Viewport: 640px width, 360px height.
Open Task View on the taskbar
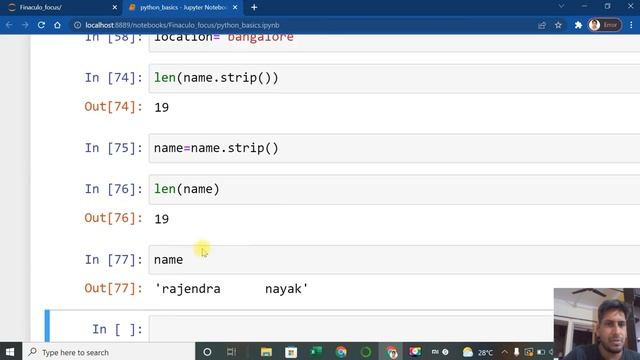(x=231, y=352)
